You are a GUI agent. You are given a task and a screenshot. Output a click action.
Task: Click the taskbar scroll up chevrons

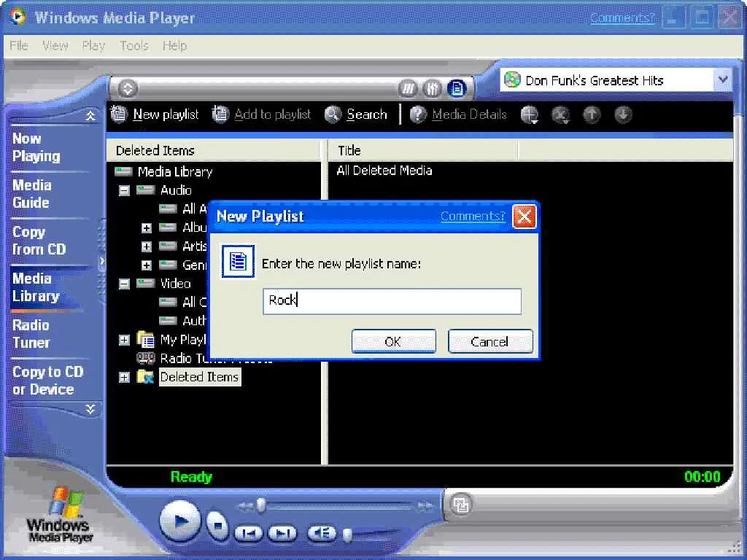pos(90,115)
